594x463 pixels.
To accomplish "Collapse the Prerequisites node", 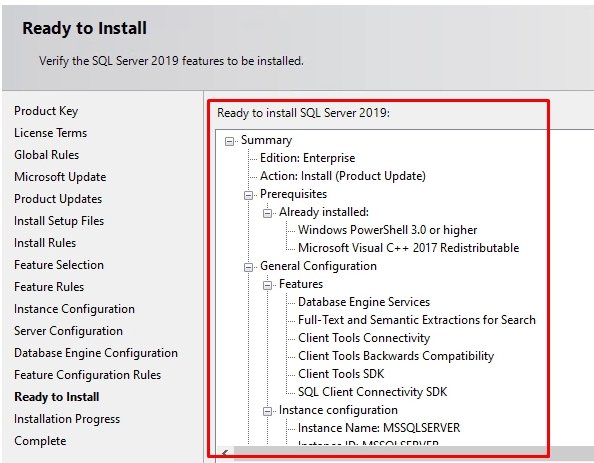I will tap(248, 196).
